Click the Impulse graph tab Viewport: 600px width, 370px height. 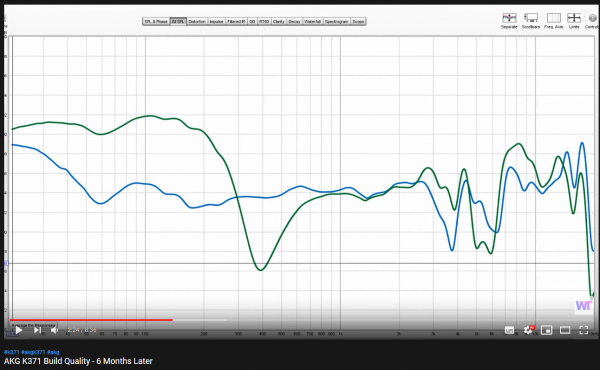click(216, 21)
